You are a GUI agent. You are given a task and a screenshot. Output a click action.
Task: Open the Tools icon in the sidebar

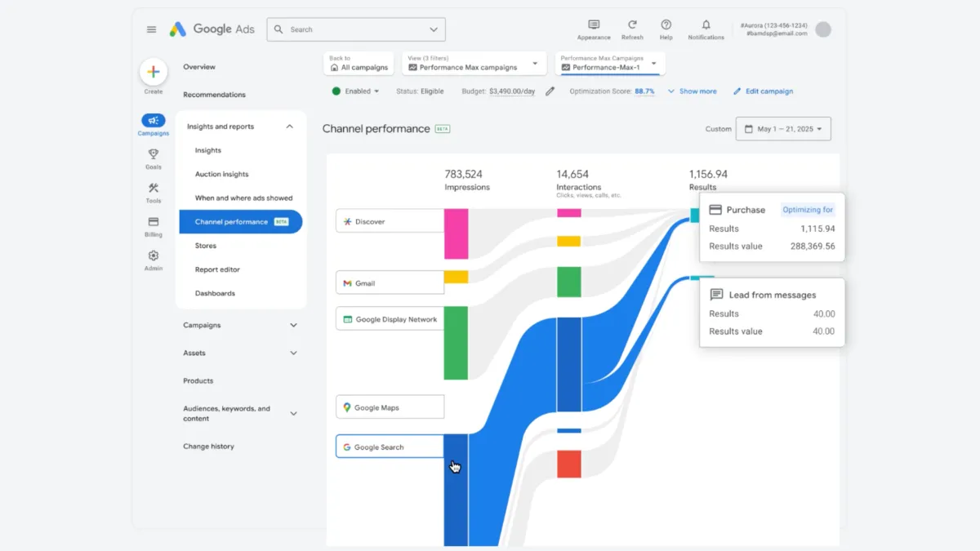click(153, 189)
